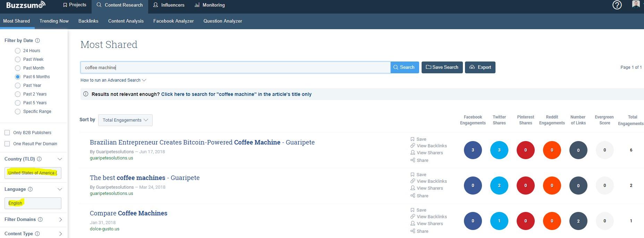Image resolution: width=644 pixels, height=238 pixels.
Task: Click the Country (TLD) info icon
Action: click(x=39, y=159)
